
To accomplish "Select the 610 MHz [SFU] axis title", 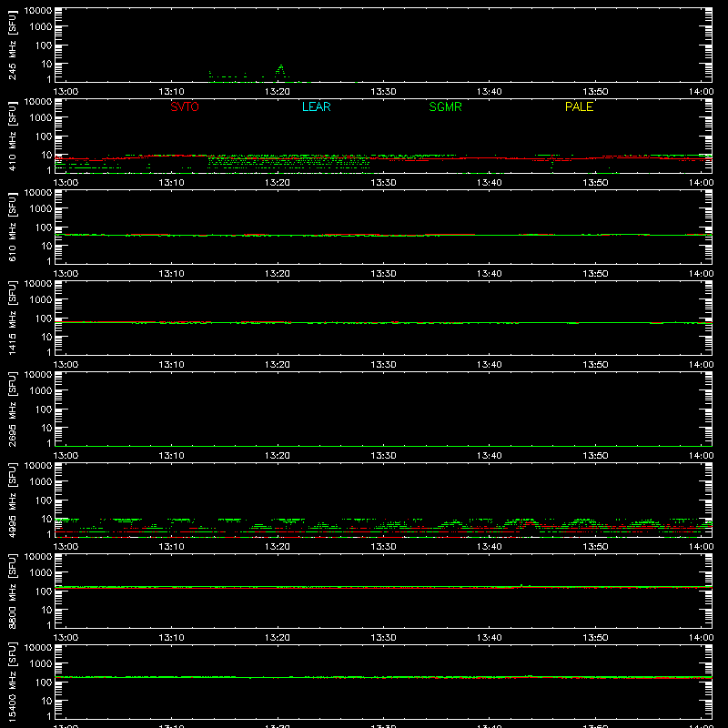I will tap(12, 227).
